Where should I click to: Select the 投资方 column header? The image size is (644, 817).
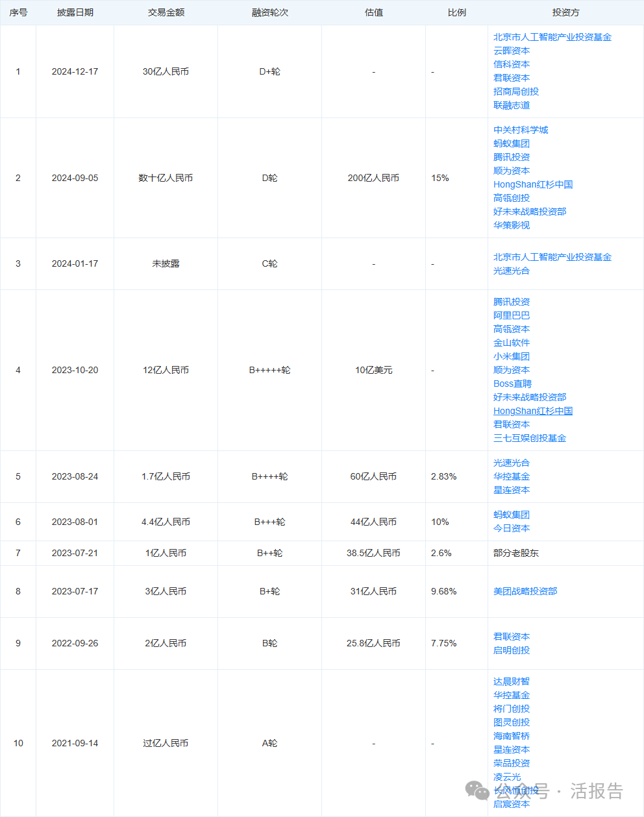[x=566, y=12]
